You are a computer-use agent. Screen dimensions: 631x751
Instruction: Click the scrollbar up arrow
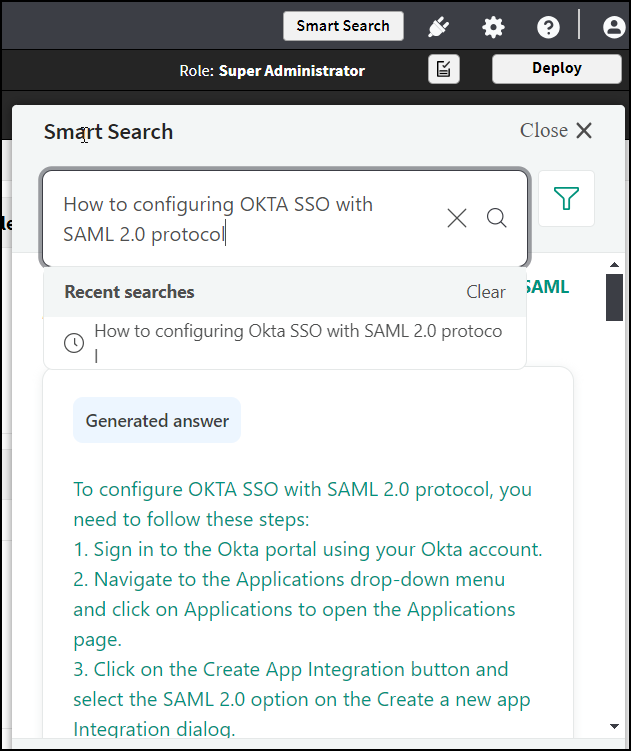(x=614, y=264)
